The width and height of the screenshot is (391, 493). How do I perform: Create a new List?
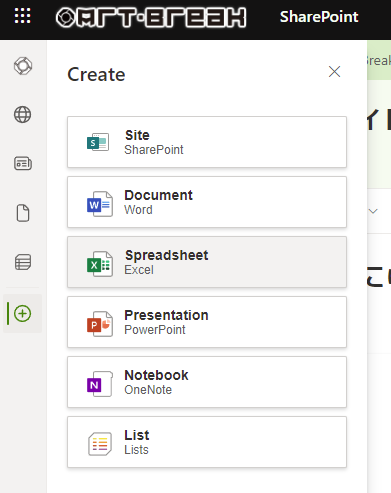pyautogui.click(x=207, y=442)
